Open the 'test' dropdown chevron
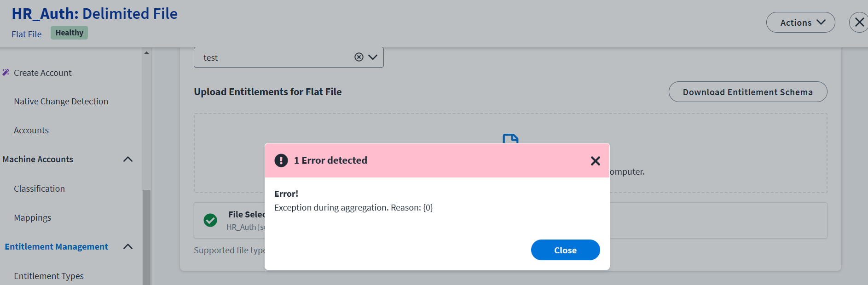The image size is (868, 285). pyautogui.click(x=373, y=57)
